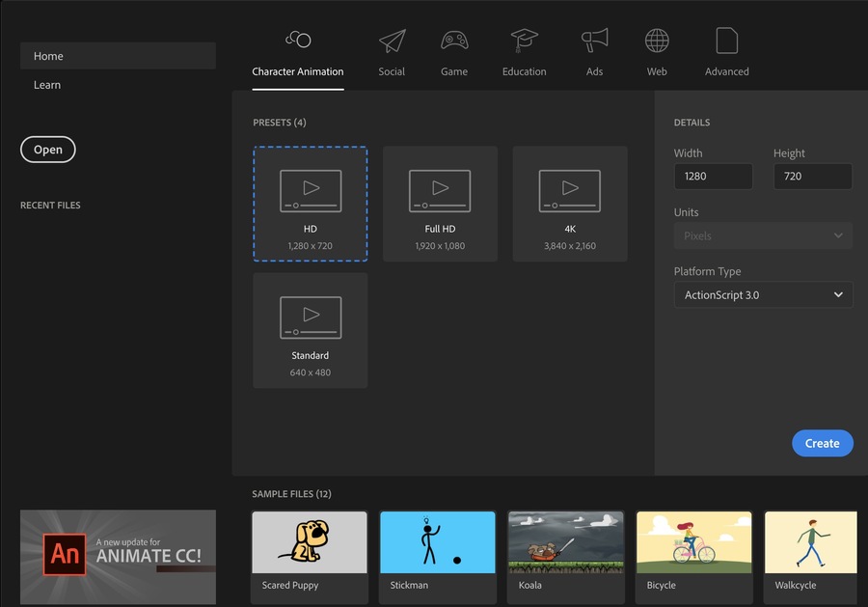Screen dimensions: 868x607
Task: Open the Walkcycle sample thumbnail
Action: tap(811, 542)
